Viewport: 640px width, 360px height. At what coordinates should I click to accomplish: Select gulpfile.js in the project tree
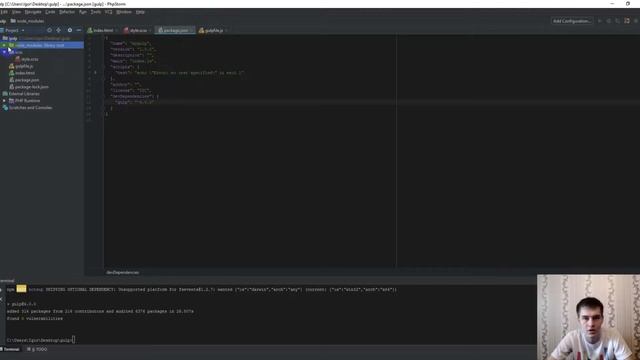pyautogui.click(x=24, y=66)
